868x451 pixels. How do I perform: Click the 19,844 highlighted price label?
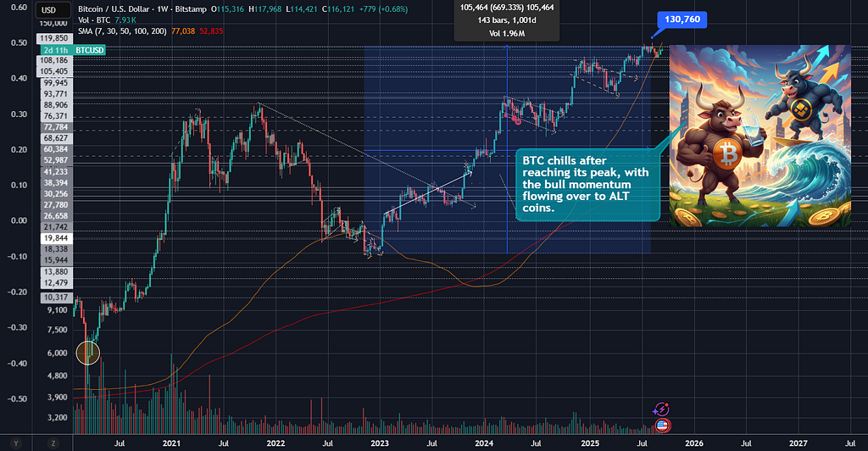[55, 238]
